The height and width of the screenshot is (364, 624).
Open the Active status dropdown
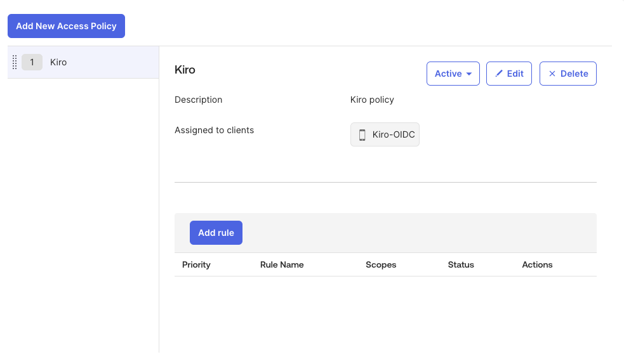[x=453, y=74]
